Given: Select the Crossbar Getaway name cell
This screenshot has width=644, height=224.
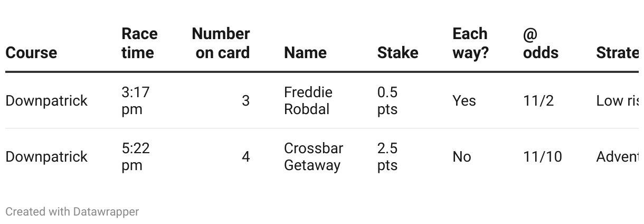Looking at the screenshot, I should (314, 157).
